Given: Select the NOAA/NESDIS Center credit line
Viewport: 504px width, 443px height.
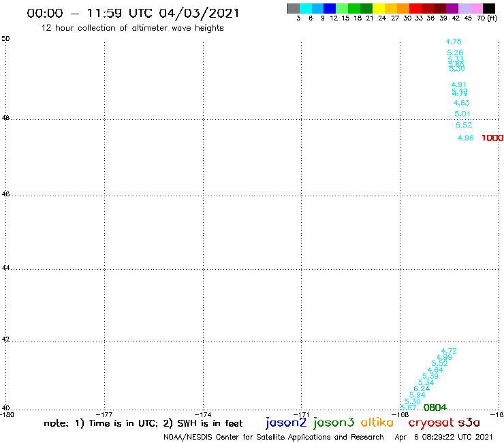Looking at the screenshot, I should click(274, 438).
